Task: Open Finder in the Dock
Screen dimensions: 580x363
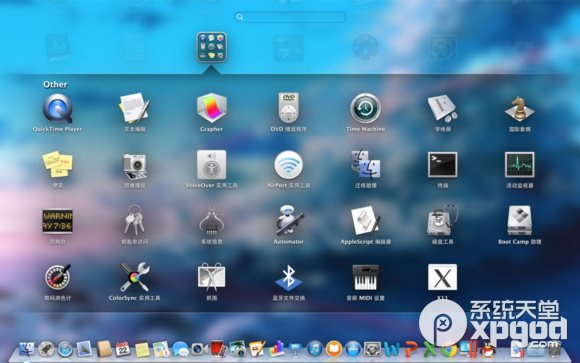Action: click(27, 349)
